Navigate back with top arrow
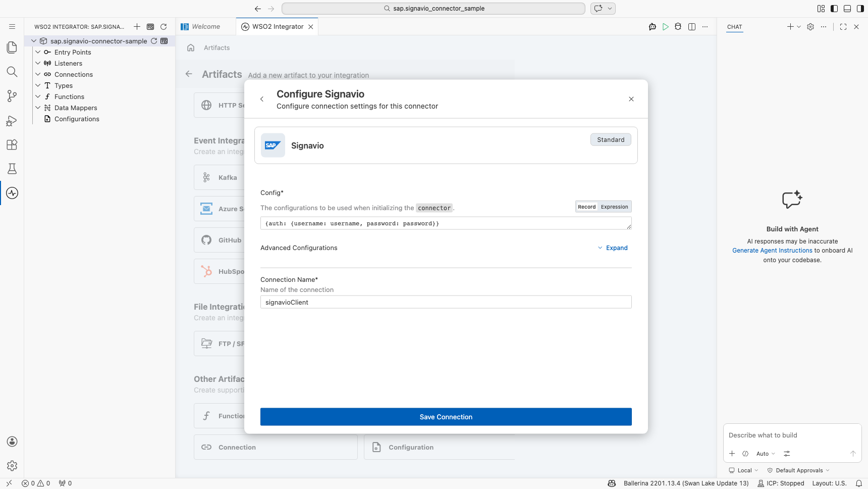 tap(258, 9)
